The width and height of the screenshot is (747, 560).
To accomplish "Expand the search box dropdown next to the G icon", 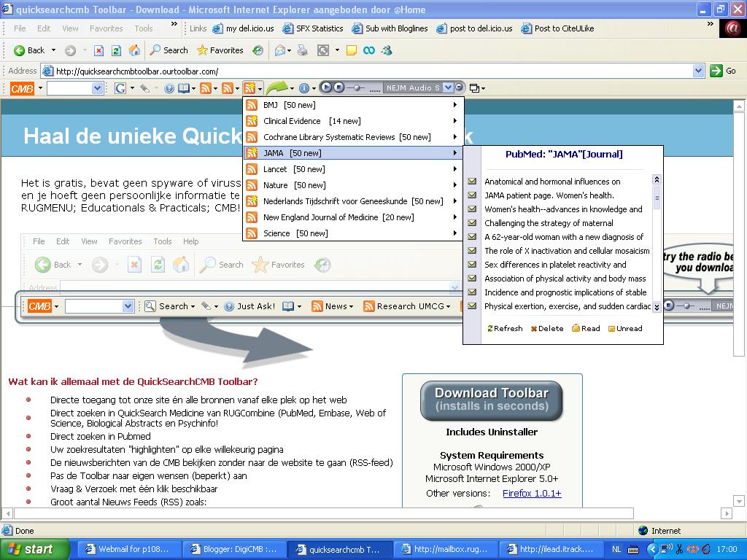I will click(x=97, y=88).
